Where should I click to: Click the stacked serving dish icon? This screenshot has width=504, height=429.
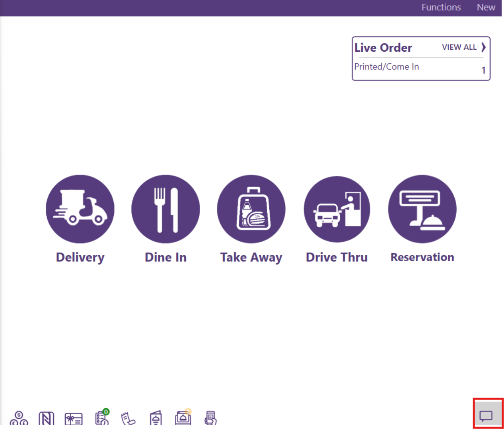[183, 418]
